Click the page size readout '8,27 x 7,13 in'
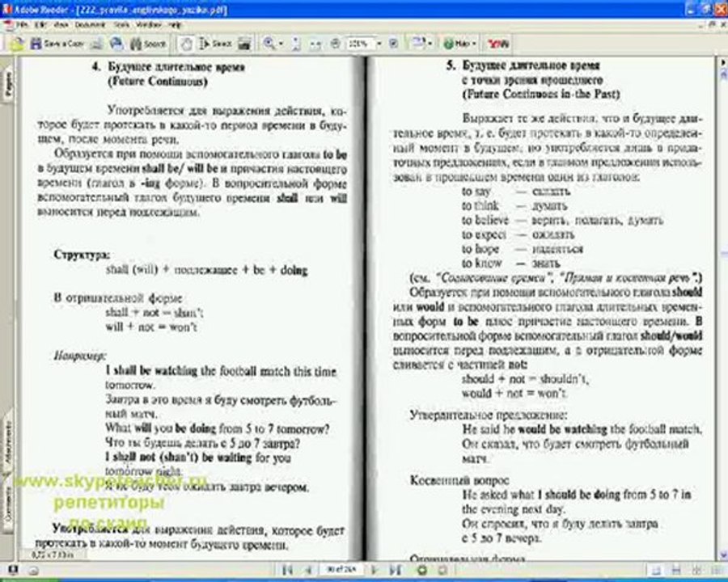 [51, 555]
